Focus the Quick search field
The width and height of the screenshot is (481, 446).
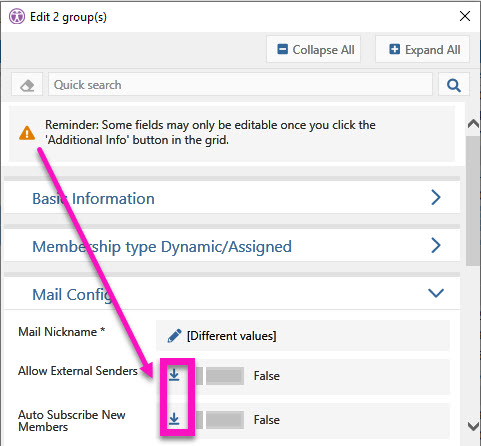click(240, 85)
